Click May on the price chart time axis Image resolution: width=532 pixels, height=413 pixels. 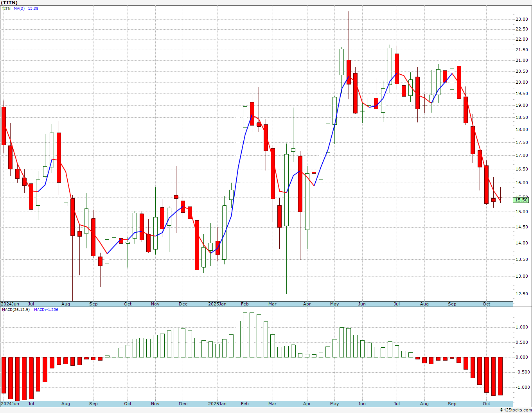click(x=334, y=304)
